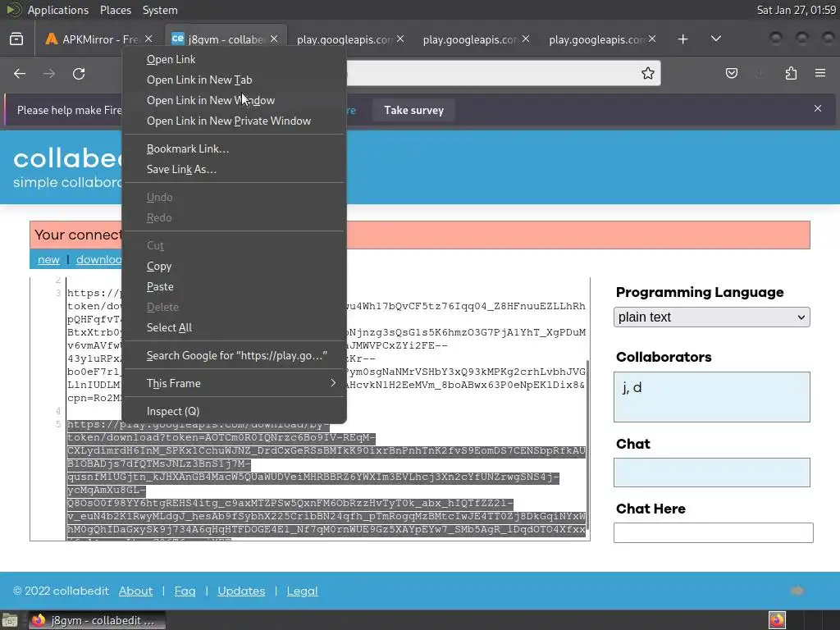
Task: Click the clock showing Sat Jan 27, 01:59
Action: [796, 10]
